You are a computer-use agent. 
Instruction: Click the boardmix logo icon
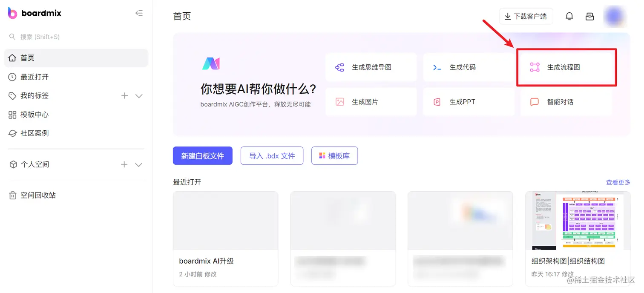(x=12, y=13)
